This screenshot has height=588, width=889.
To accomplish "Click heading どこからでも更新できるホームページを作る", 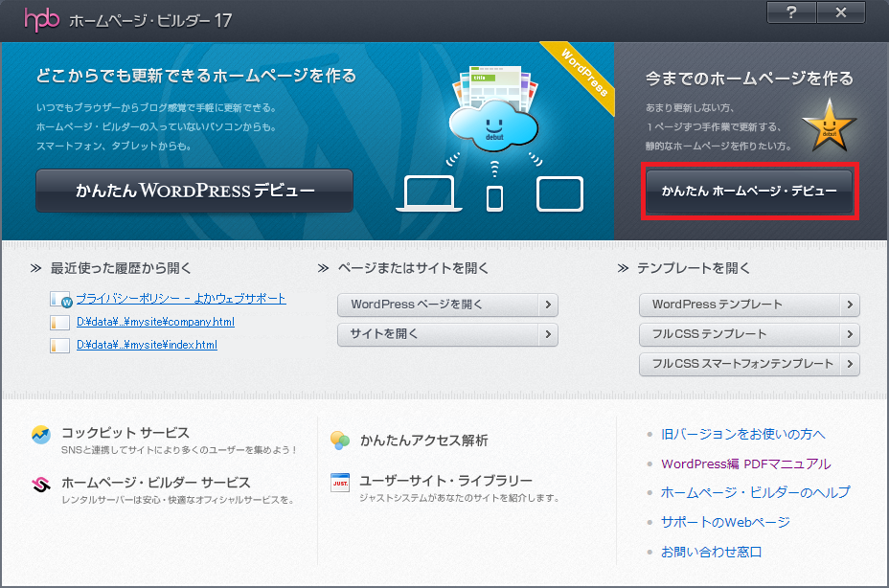I will (196, 76).
